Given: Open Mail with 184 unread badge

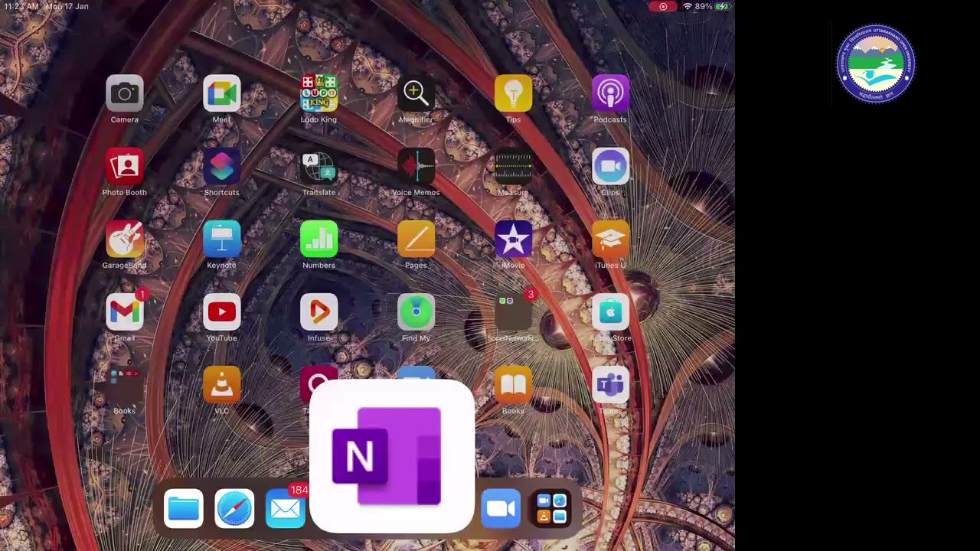Looking at the screenshot, I should 286,509.
